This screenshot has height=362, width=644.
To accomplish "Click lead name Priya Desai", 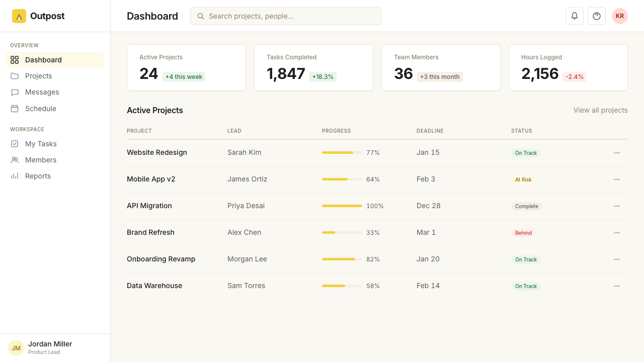I will pos(246,206).
